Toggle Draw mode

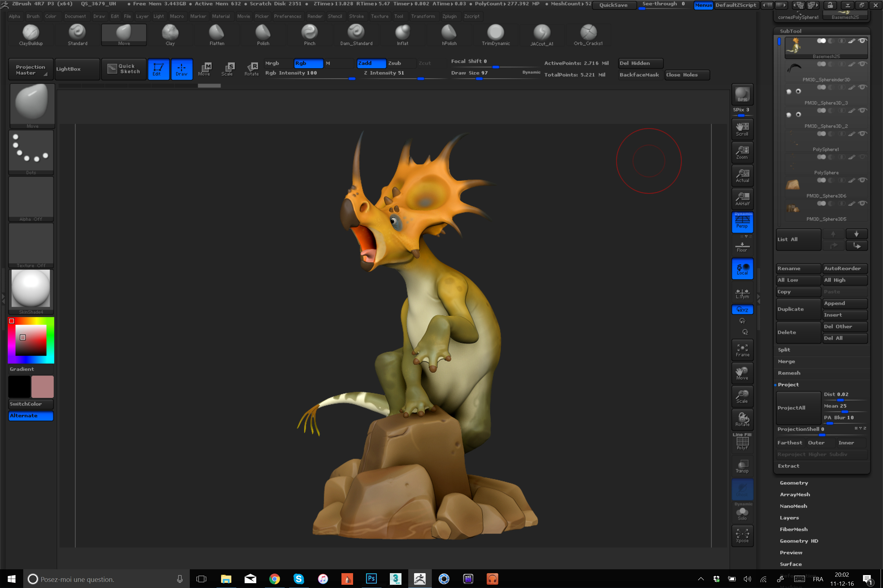pos(182,69)
